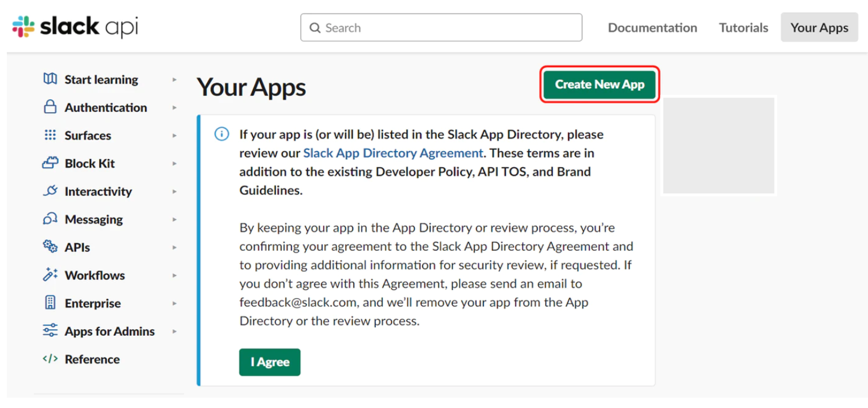The height and width of the screenshot is (408, 868).
Task: Click the Surfaces grid icon
Action: coord(50,135)
